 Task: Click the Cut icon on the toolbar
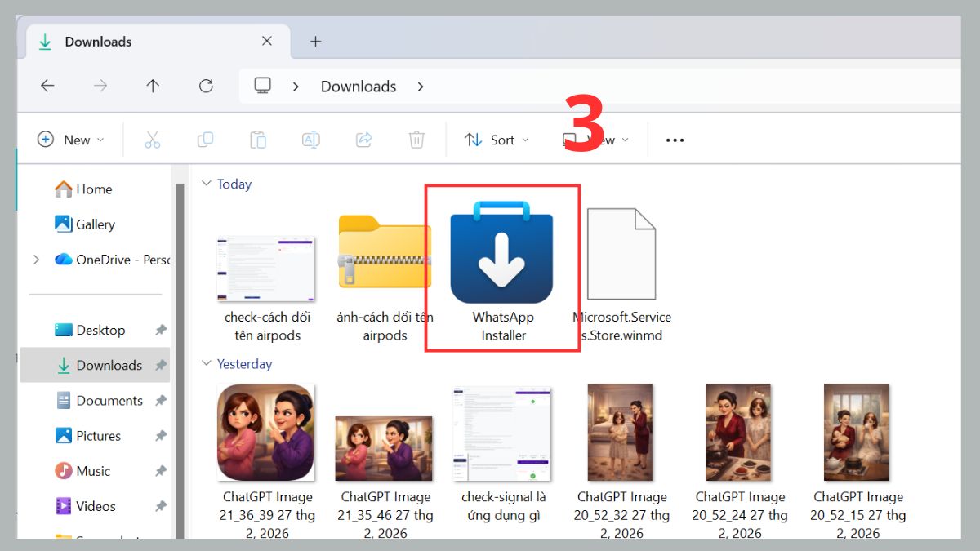point(152,140)
